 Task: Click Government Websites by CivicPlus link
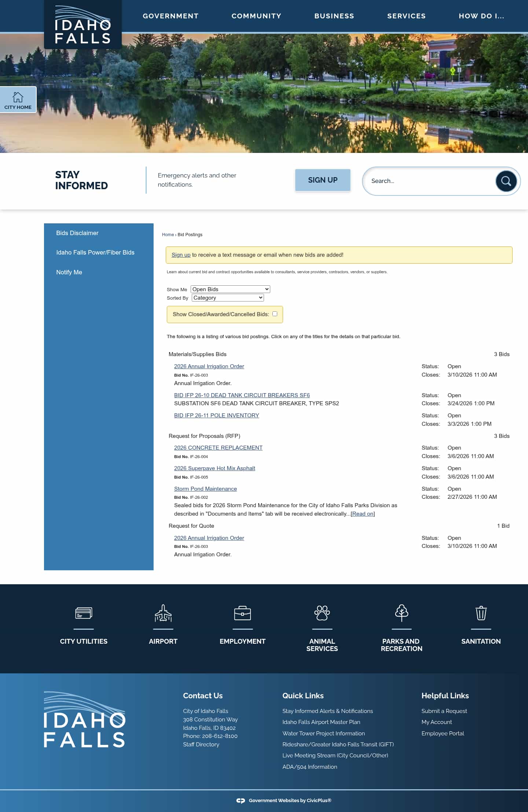coord(290,801)
